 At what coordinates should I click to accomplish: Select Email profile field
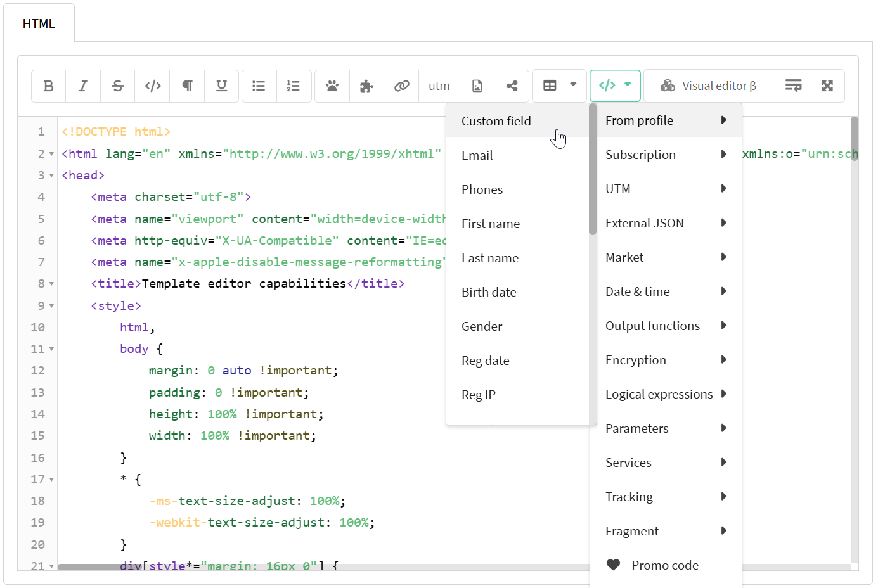point(517,155)
